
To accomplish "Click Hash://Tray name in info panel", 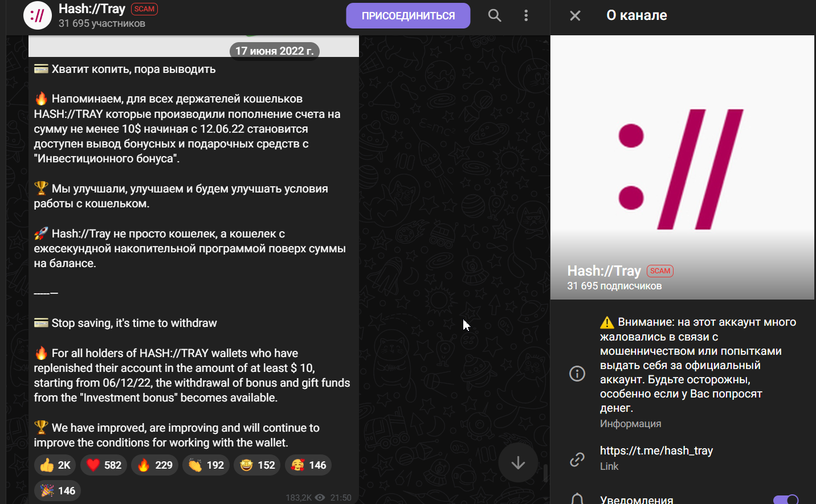I will coord(604,271).
